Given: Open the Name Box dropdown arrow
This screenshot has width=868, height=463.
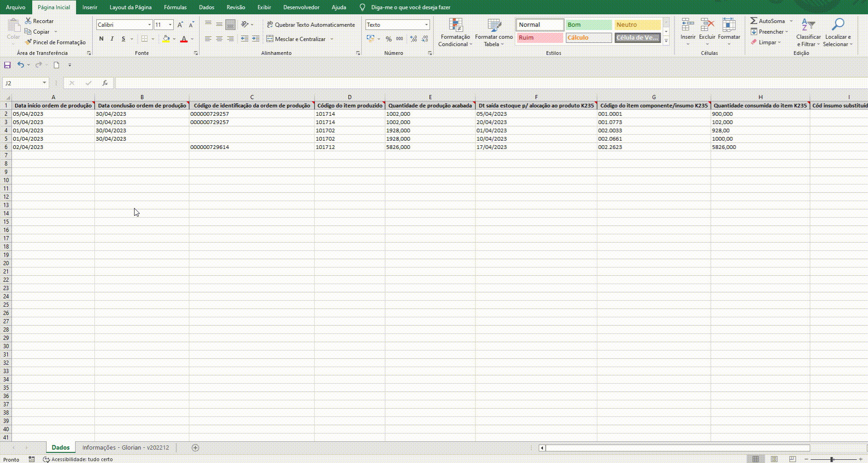Looking at the screenshot, I should pos(44,83).
